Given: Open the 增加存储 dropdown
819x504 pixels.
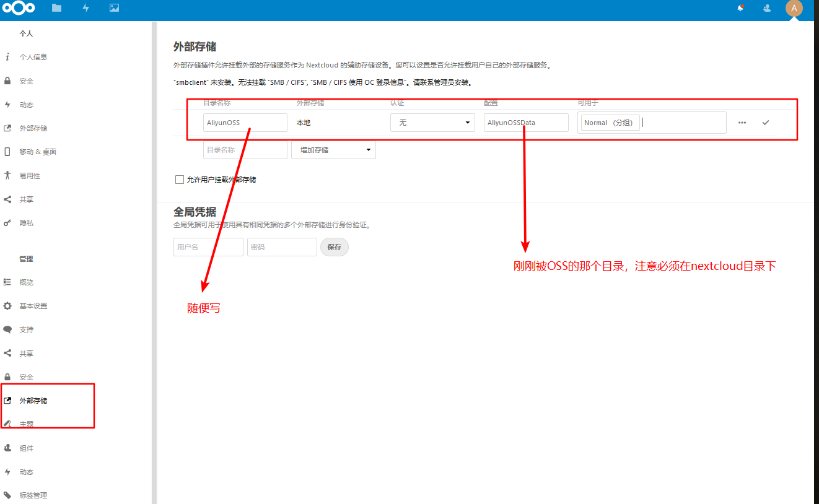Looking at the screenshot, I should point(333,150).
